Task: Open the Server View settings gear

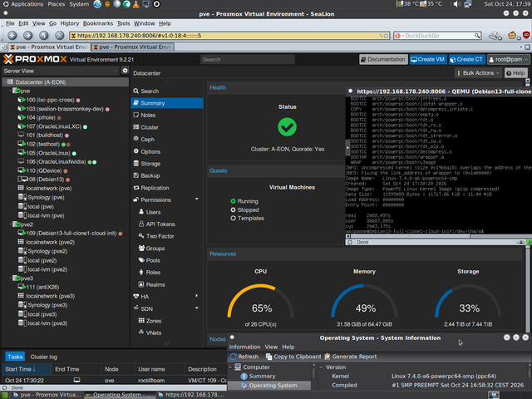Action: [125, 71]
